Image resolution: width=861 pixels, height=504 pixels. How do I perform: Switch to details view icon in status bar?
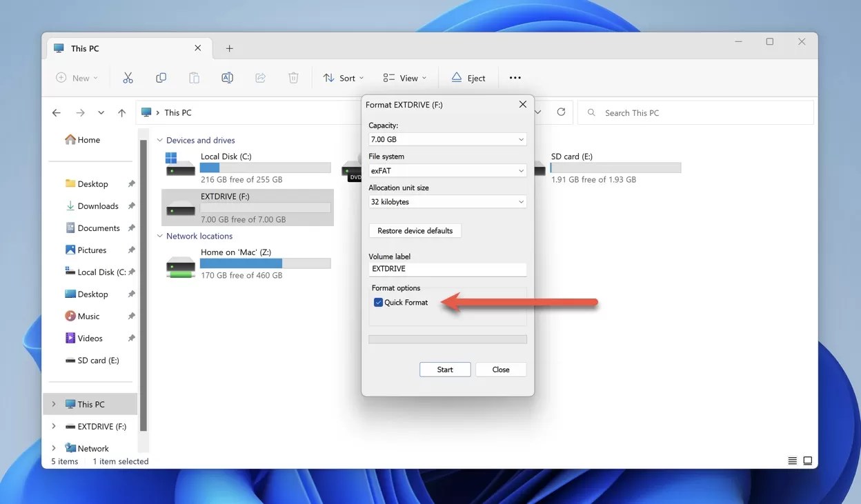(x=793, y=461)
